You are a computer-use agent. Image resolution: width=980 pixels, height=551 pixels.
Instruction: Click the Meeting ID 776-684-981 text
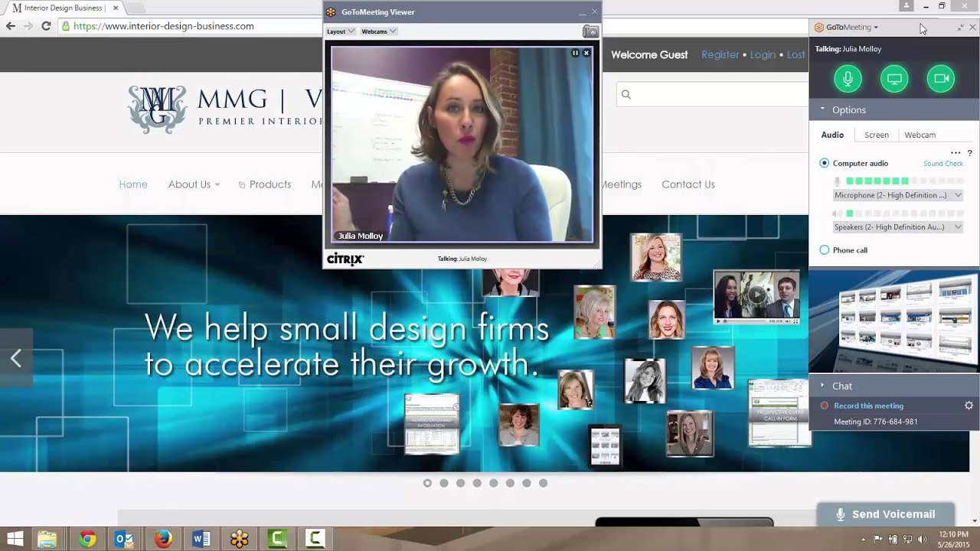pos(875,422)
